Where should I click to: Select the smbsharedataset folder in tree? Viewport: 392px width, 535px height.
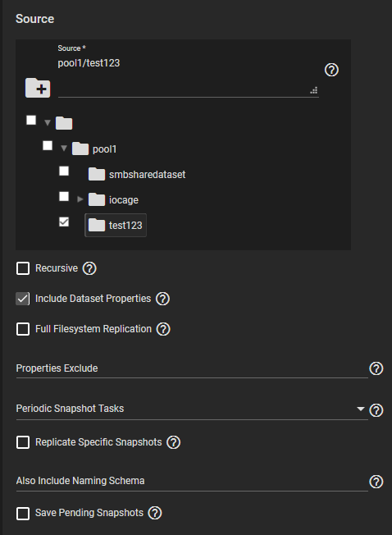(x=137, y=174)
